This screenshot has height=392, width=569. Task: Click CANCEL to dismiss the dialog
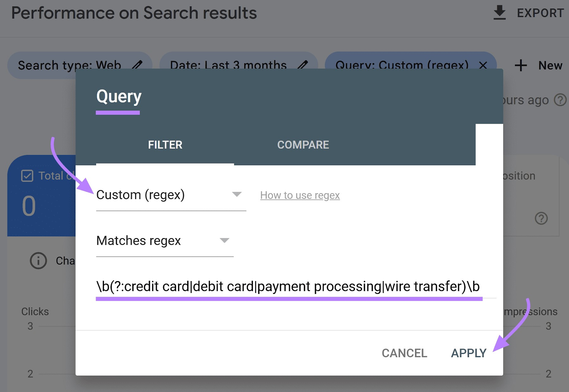(x=404, y=353)
